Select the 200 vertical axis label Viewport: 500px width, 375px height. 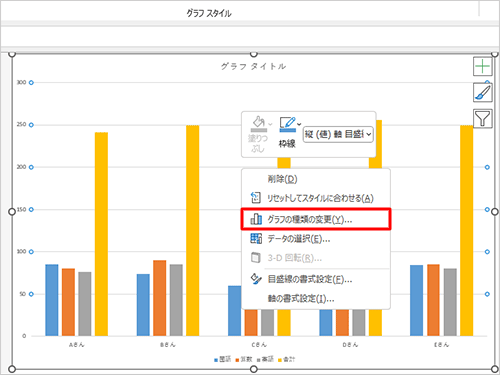[x=21, y=167]
